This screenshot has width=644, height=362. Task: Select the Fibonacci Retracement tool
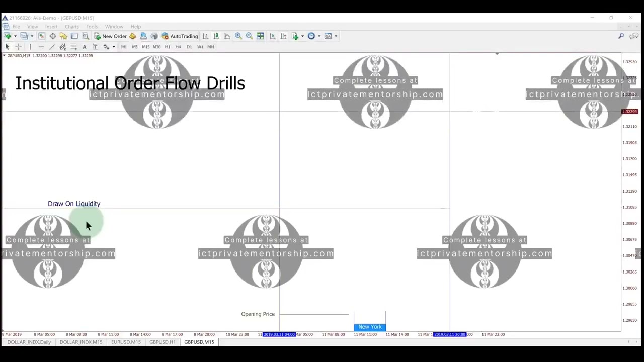pyautogui.click(x=73, y=47)
